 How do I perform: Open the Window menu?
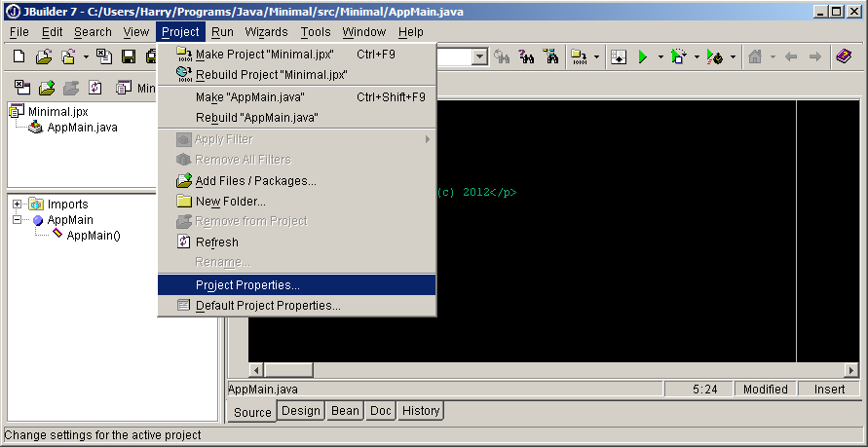(x=363, y=32)
